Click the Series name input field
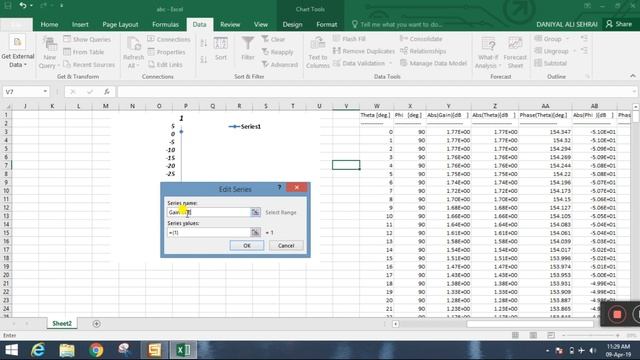The width and height of the screenshot is (640, 360). (x=209, y=212)
